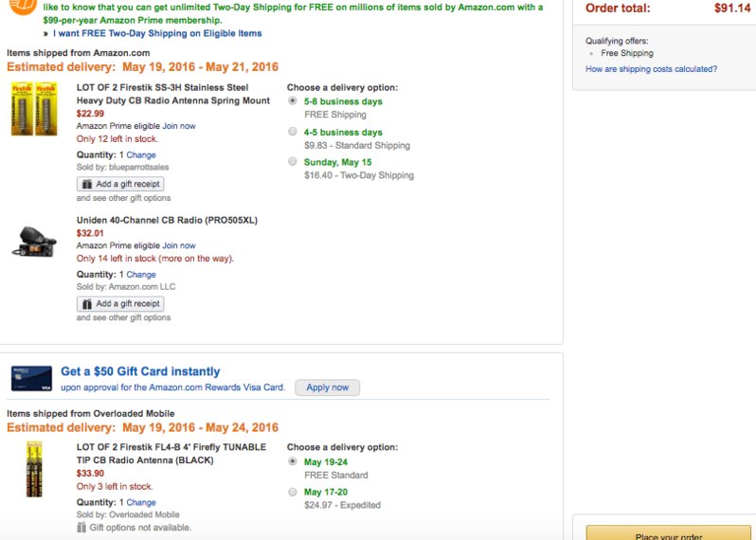Click Apply now for Rewards Visa Card
This screenshot has width=756, height=540.
click(328, 387)
